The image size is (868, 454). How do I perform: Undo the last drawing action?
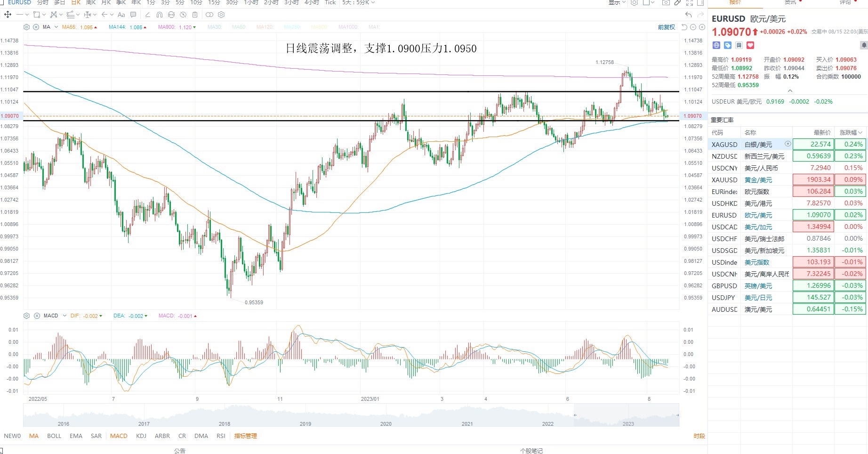point(689,15)
